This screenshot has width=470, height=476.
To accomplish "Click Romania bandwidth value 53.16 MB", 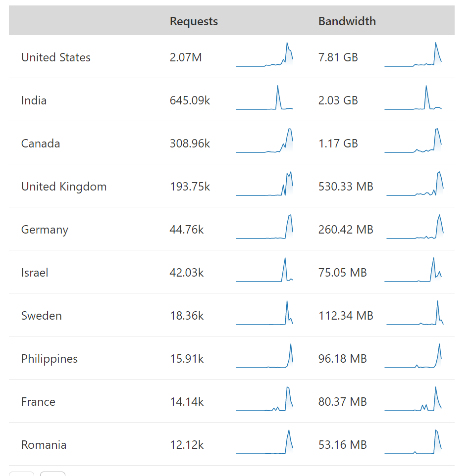I will pyautogui.click(x=342, y=445).
